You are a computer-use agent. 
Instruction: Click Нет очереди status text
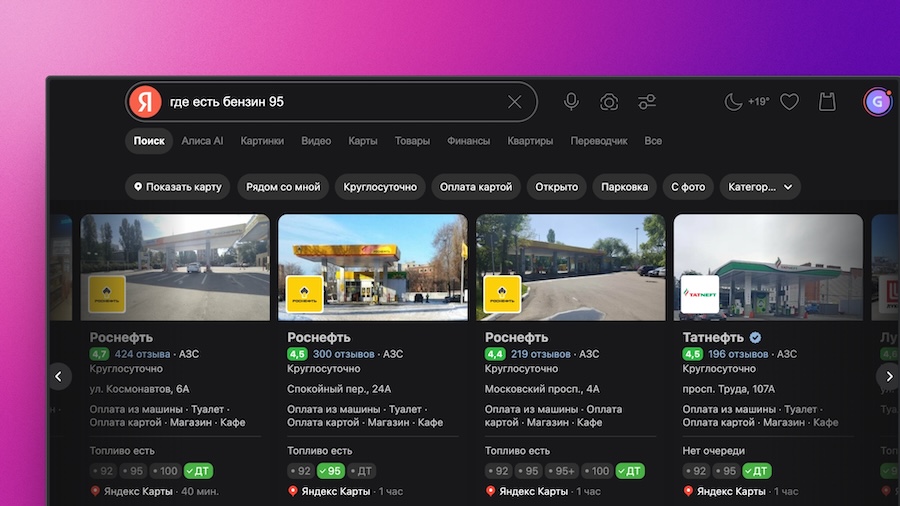pyautogui.click(x=713, y=451)
